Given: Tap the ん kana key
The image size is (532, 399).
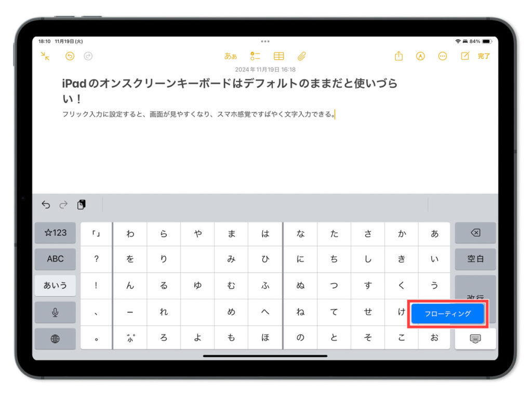Looking at the screenshot, I should pyautogui.click(x=130, y=286).
